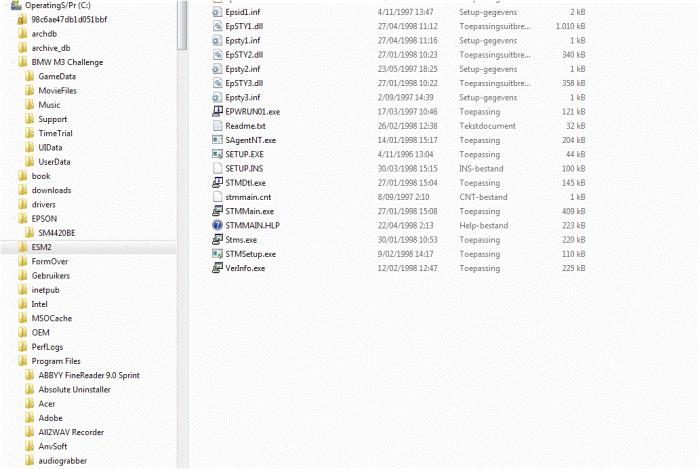Screen dimensions: 700x469
Task: Click the CNT-bestand type of stmmain.cnt
Action: point(483,197)
